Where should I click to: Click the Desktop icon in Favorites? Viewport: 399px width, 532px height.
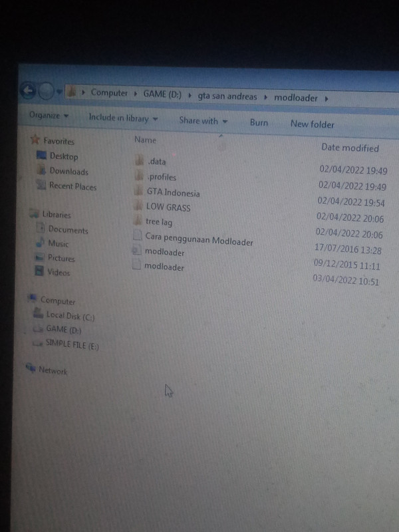click(41, 155)
